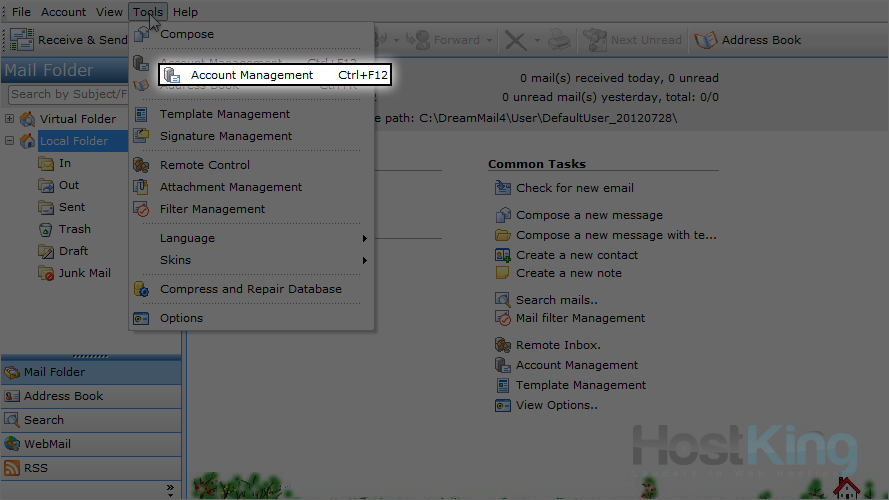Viewport: 889px width, 500px height.
Task: Click the WebMail panel icon
Action: (12, 444)
